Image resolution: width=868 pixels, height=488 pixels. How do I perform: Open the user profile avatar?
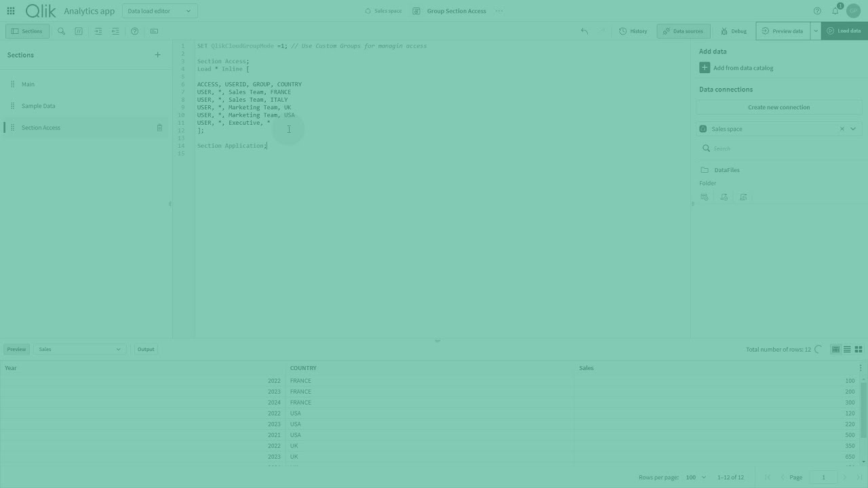pyautogui.click(x=853, y=11)
